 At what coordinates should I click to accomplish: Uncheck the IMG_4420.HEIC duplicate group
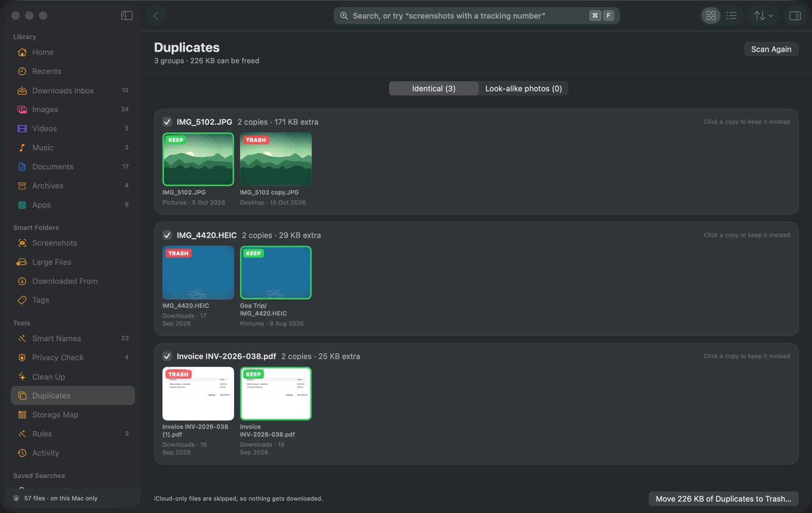167,235
